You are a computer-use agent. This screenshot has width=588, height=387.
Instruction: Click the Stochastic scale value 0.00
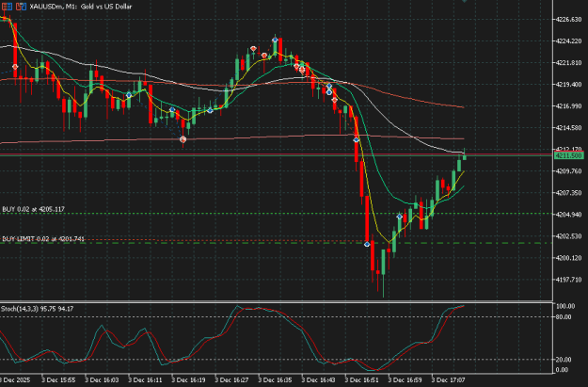[562, 370]
